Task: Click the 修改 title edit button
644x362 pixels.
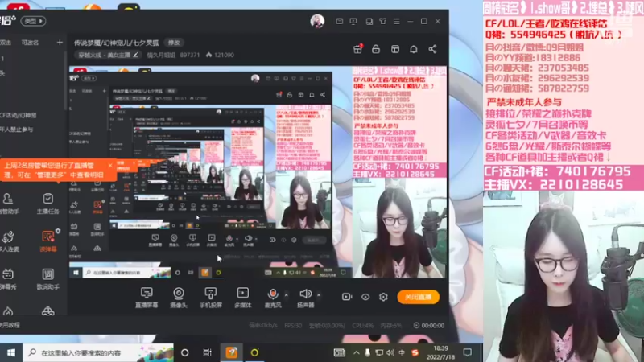Action: point(174,43)
